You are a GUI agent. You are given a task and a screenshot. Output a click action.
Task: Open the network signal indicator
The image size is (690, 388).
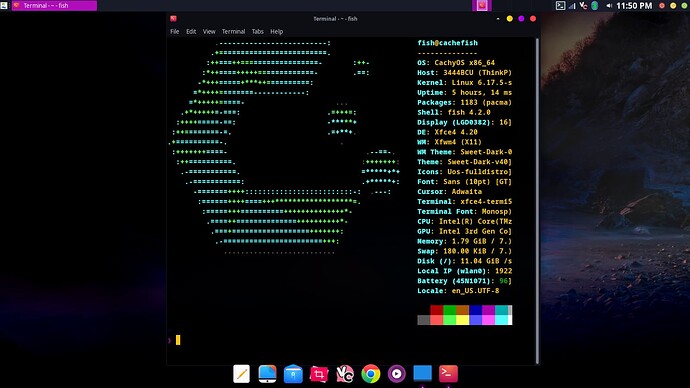[x=572, y=6]
